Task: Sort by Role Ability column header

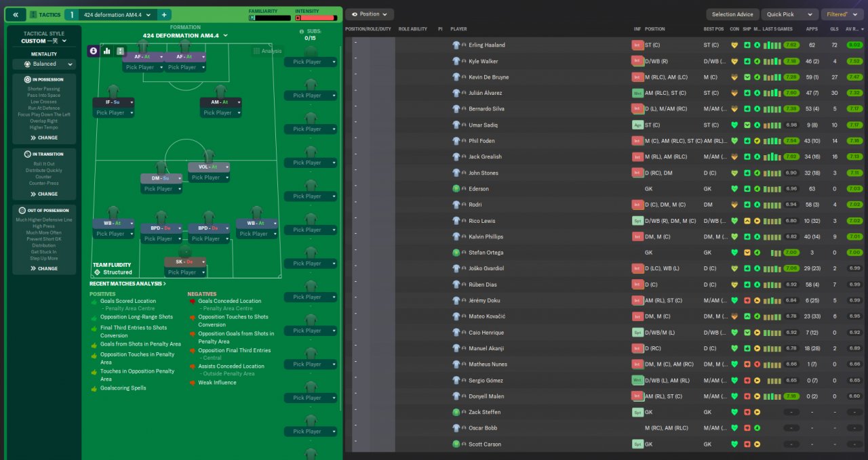Action: click(413, 29)
